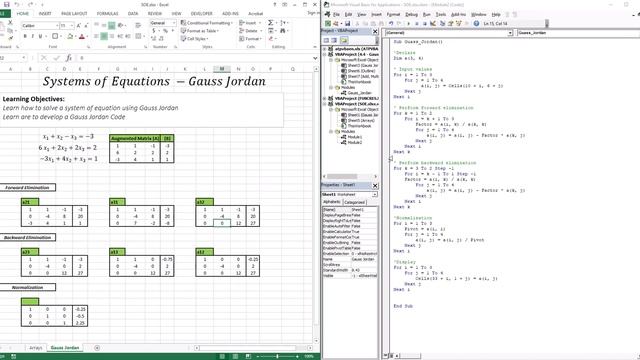Click the AutoSum sigma icon
This screenshot has height=360, width=640.
[270, 22]
